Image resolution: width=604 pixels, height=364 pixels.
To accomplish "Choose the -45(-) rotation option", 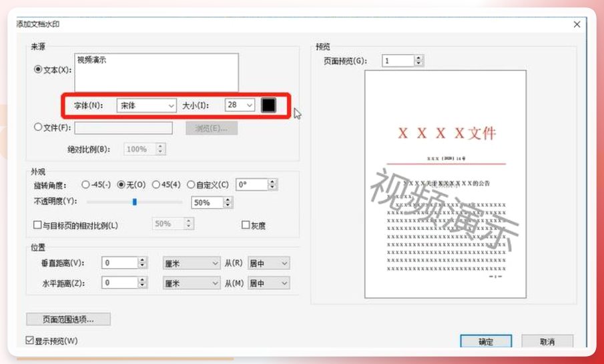I will pyautogui.click(x=85, y=185).
